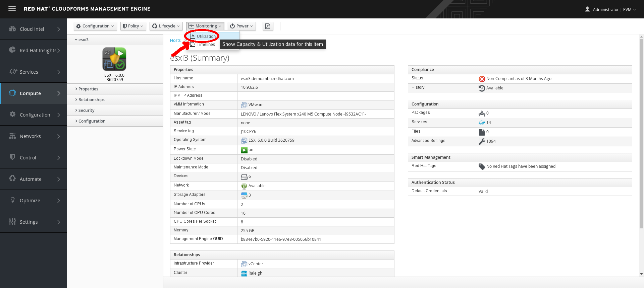This screenshot has height=288, width=644.
Task: Click the Storage Adapters monitor icon
Action: click(244, 195)
